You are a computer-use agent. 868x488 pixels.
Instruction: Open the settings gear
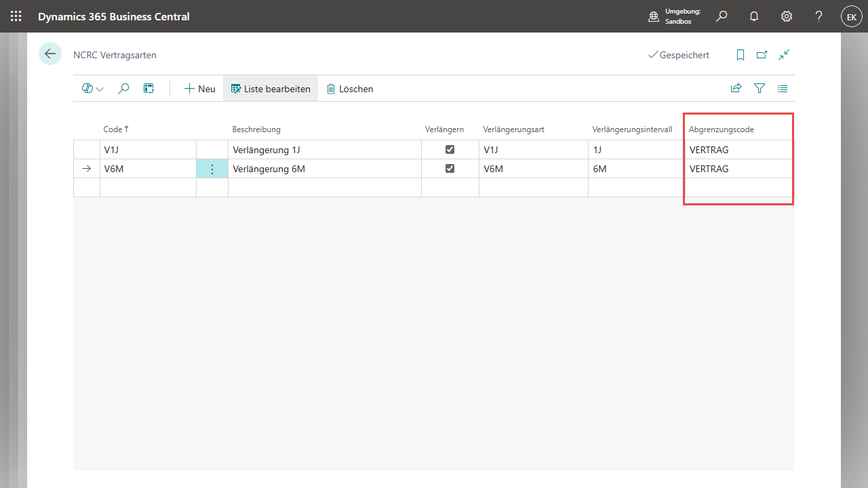click(787, 16)
